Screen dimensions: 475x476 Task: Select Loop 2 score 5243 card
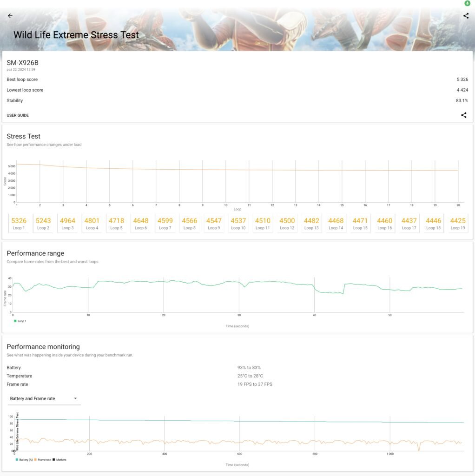click(x=43, y=224)
